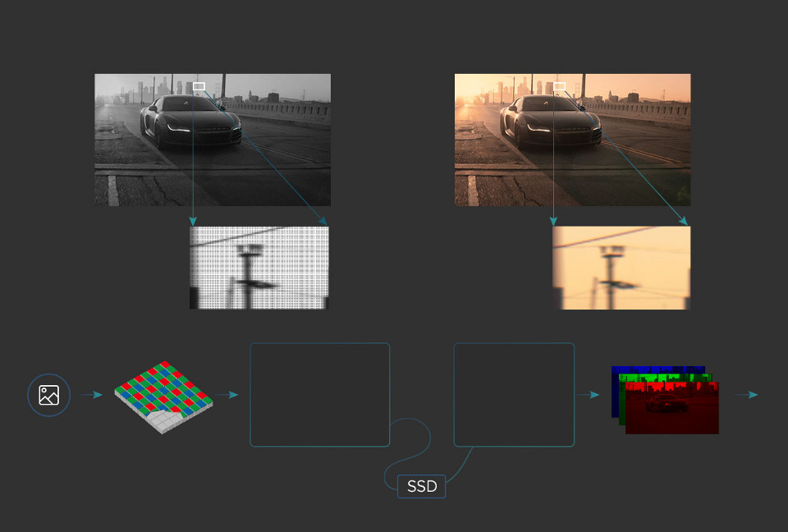Select the zoomed grayscale pixel-pattern crop

pos(259,268)
